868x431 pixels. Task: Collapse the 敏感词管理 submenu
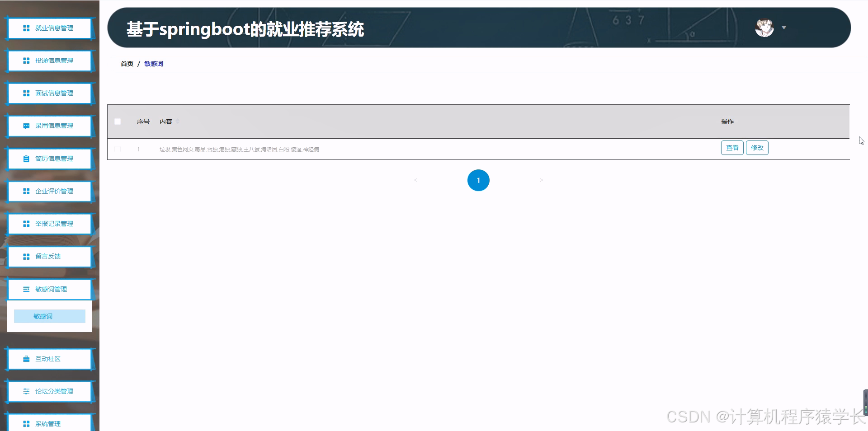[50, 289]
